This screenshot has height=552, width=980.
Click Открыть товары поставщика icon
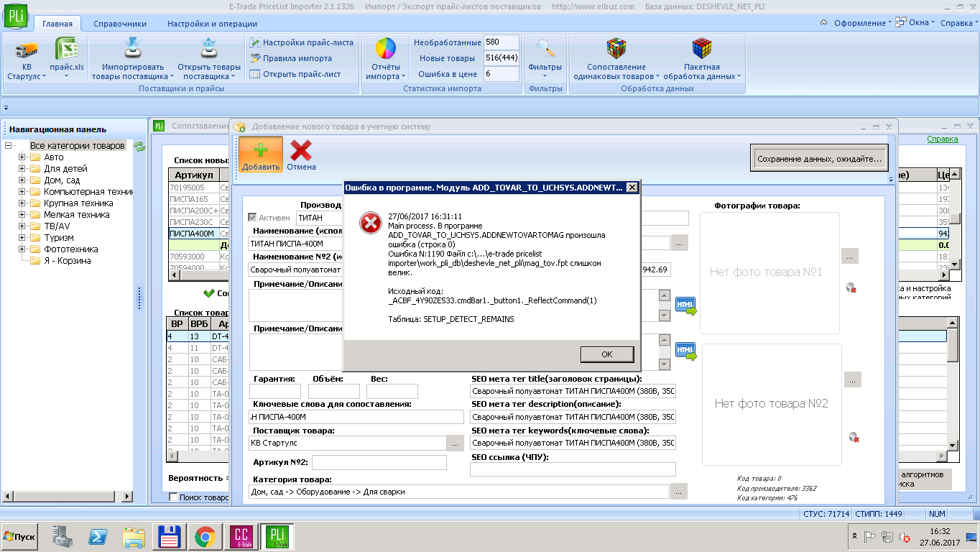point(208,48)
